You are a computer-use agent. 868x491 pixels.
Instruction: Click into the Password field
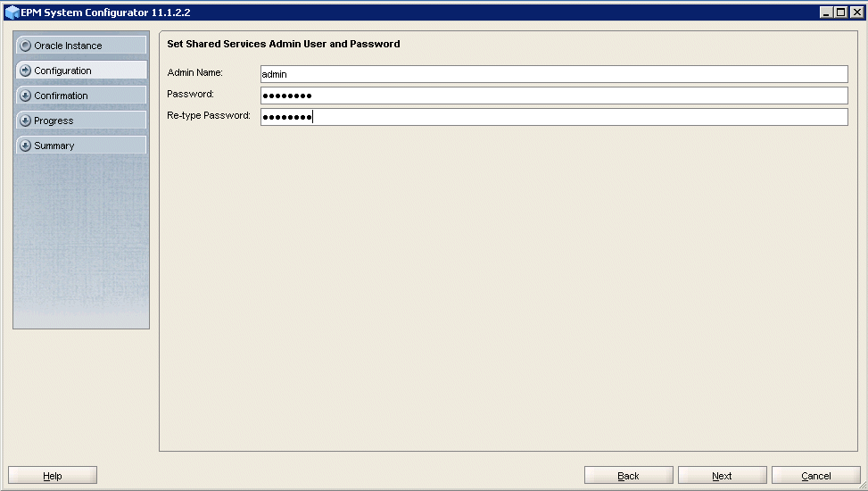553,96
